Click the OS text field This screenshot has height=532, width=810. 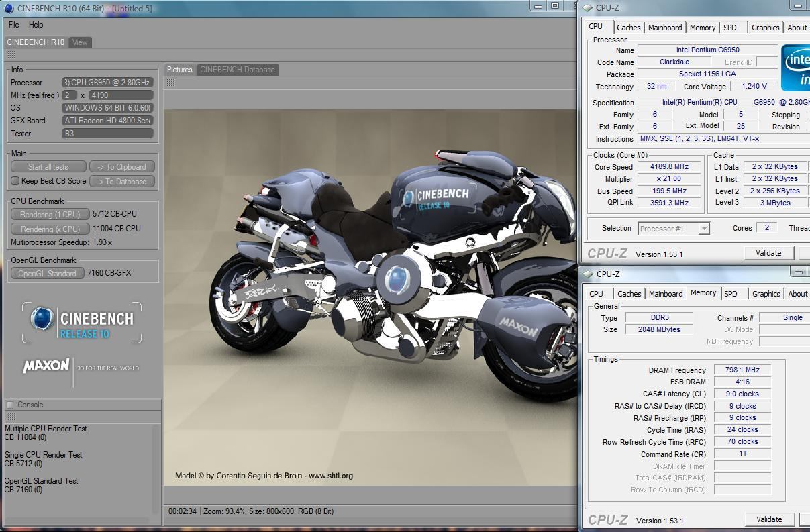pyautogui.click(x=108, y=108)
